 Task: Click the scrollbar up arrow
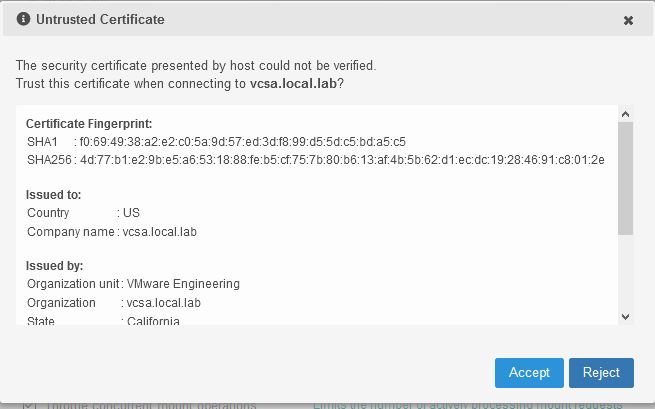[x=625, y=114]
